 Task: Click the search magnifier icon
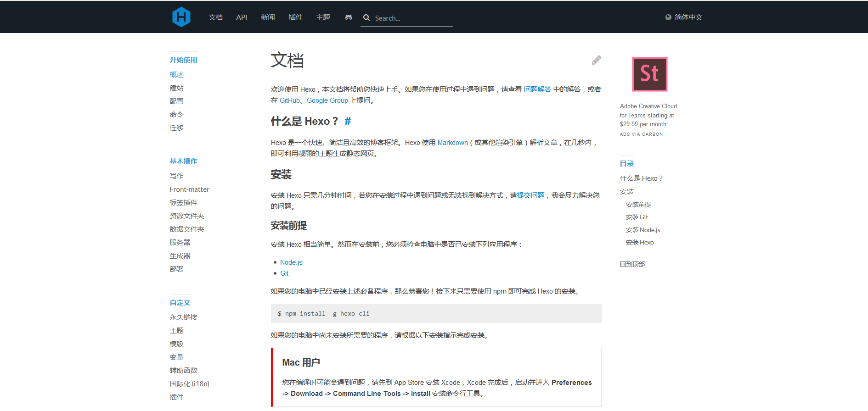(366, 17)
